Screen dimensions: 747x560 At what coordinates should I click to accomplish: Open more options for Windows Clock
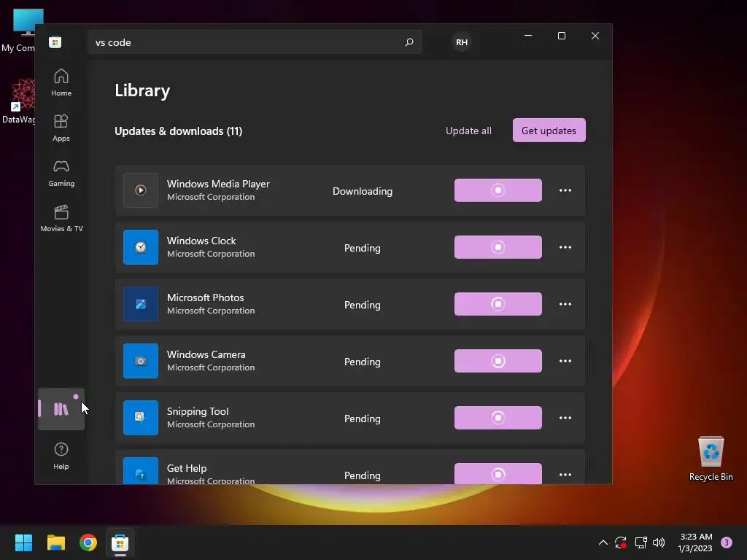point(565,247)
